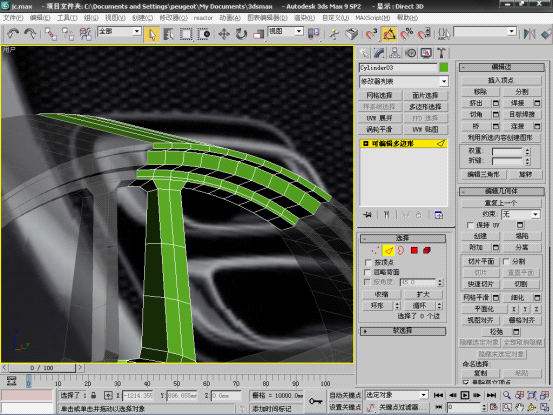Open the MAXScript menu

(x=373, y=18)
